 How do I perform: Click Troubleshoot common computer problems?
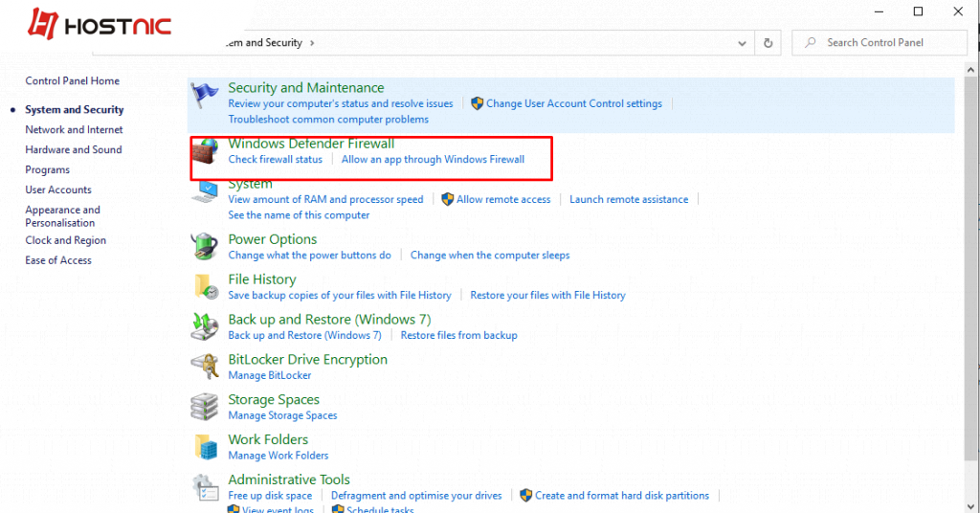click(x=328, y=120)
